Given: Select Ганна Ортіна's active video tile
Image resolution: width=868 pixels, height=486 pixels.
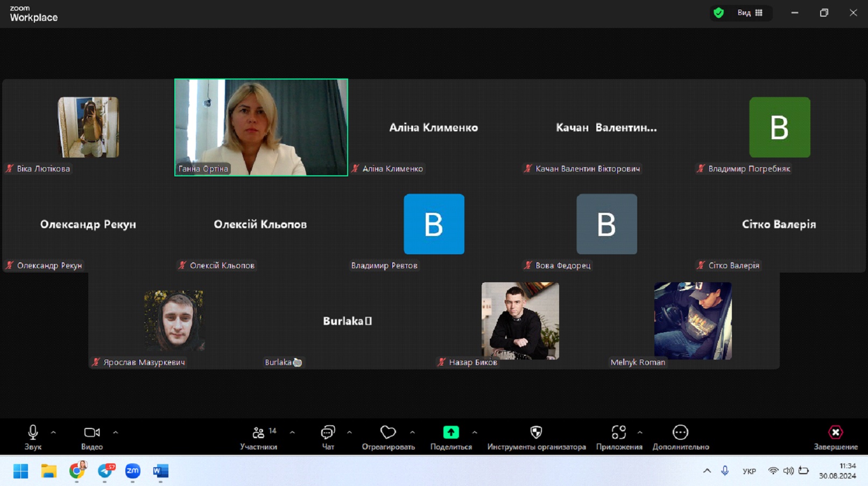Looking at the screenshot, I should tap(261, 127).
